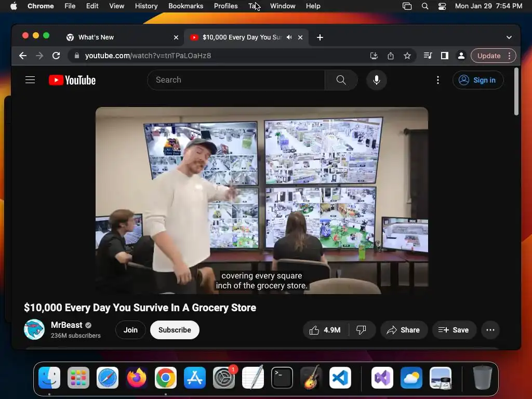532x399 pixels.
Task: Like the video with thumbs up
Action: [325, 330]
